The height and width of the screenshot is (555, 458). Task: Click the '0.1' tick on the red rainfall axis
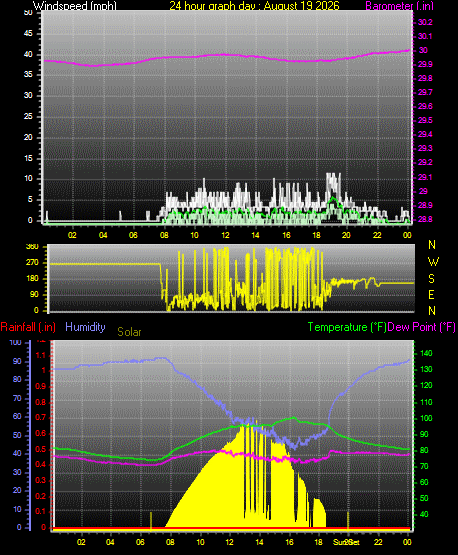coord(41,511)
